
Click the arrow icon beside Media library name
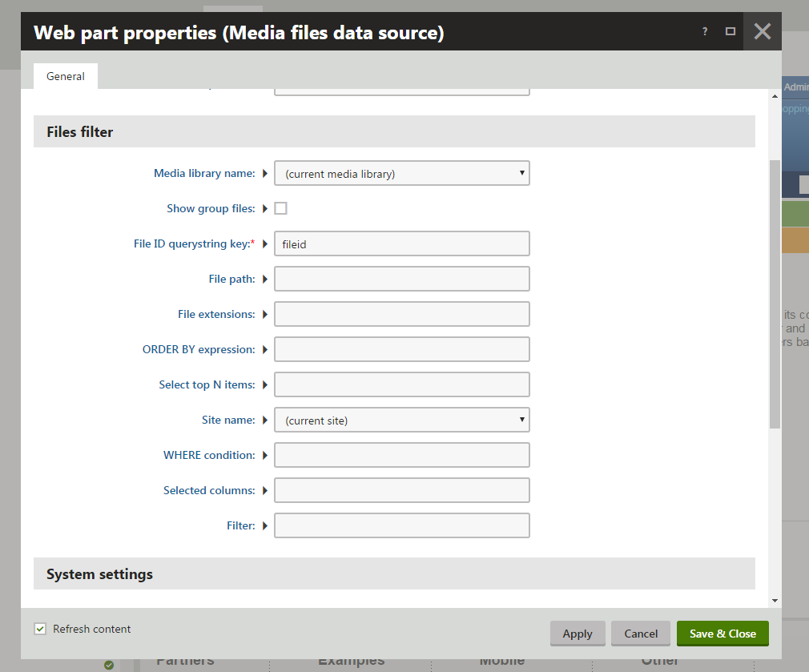tap(265, 173)
